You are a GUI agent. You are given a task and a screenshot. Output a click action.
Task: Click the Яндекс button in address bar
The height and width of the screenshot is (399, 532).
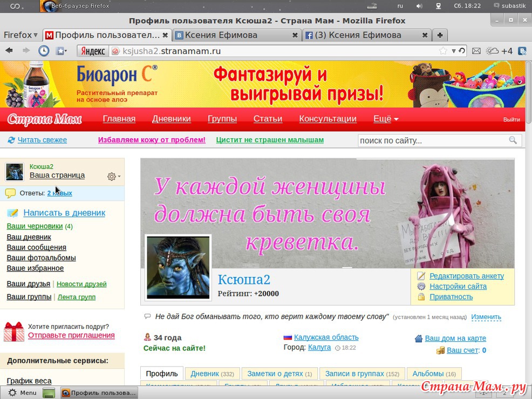[x=93, y=51]
